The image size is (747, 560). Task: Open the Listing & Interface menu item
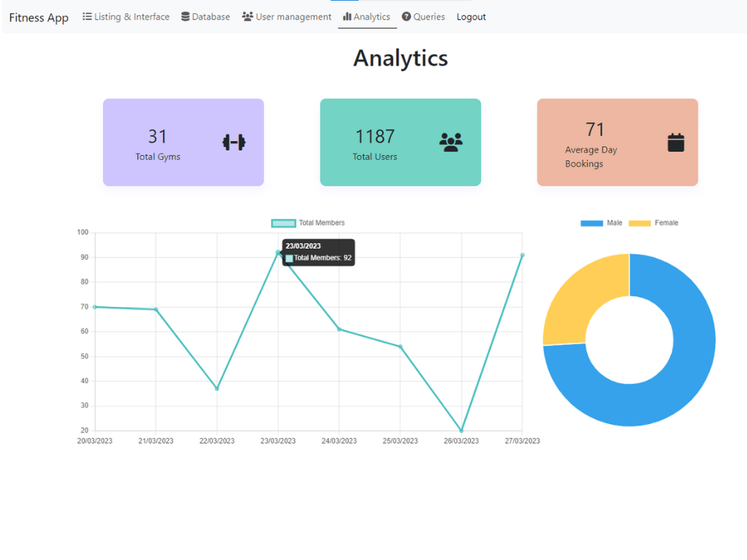tap(125, 16)
